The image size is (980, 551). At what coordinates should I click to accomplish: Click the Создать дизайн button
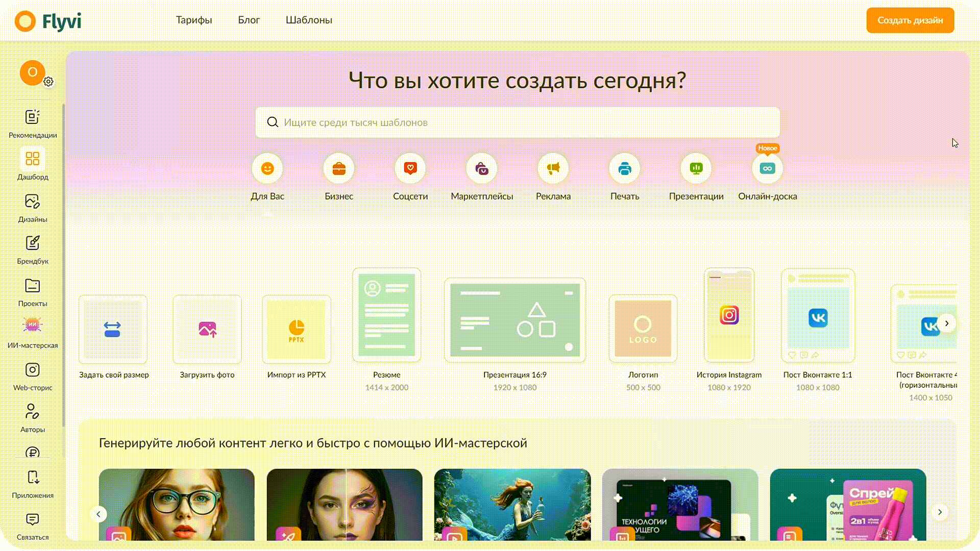(910, 20)
